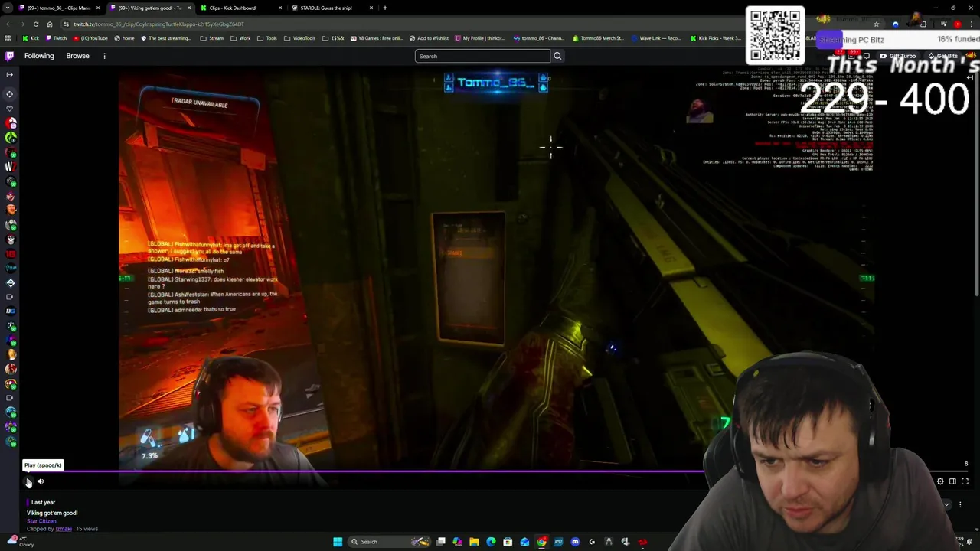980x551 pixels.
Task: Open clipper izmaki profile link
Action: [x=64, y=529]
